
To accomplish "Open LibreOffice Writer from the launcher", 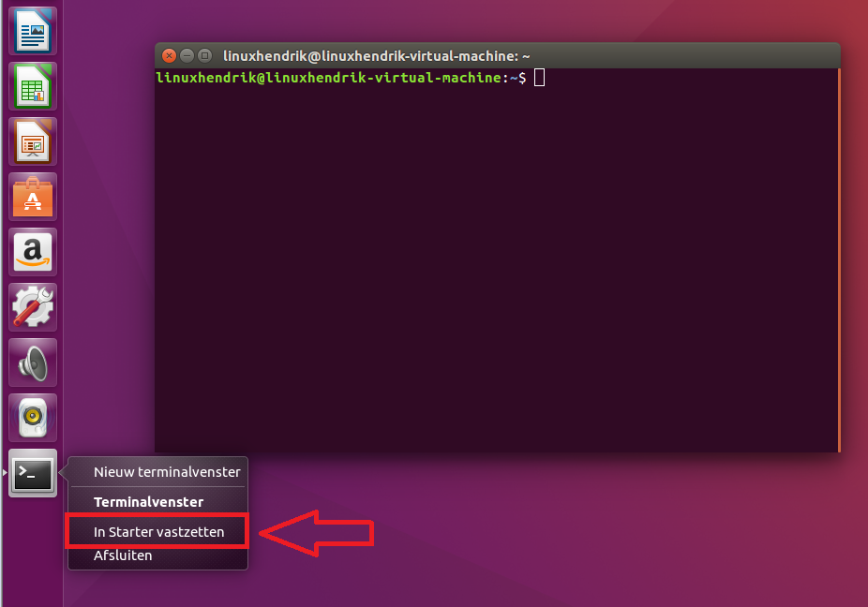I will coord(33,31).
